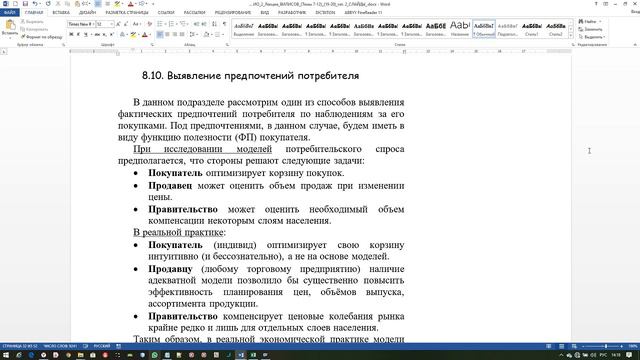Align text left
640x360 pixels.
coord(160,35)
